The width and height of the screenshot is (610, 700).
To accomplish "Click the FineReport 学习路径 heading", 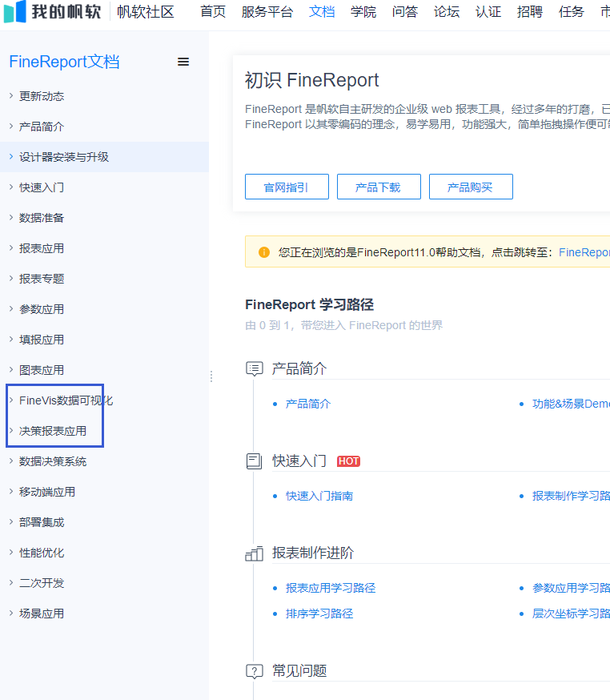I will click(309, 304).
